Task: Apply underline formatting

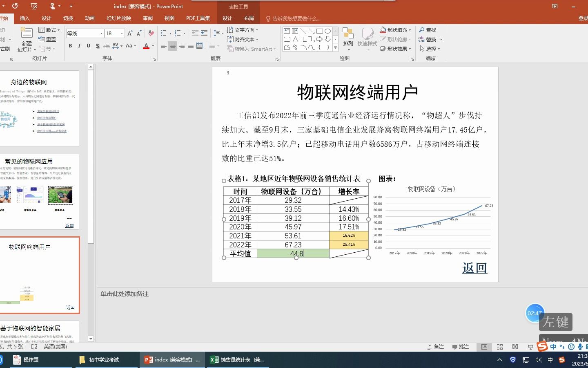Action: tap(88, 46)
